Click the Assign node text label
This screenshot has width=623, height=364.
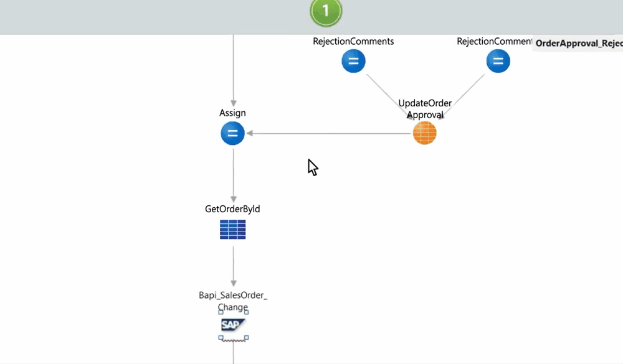tap(232, 113)
